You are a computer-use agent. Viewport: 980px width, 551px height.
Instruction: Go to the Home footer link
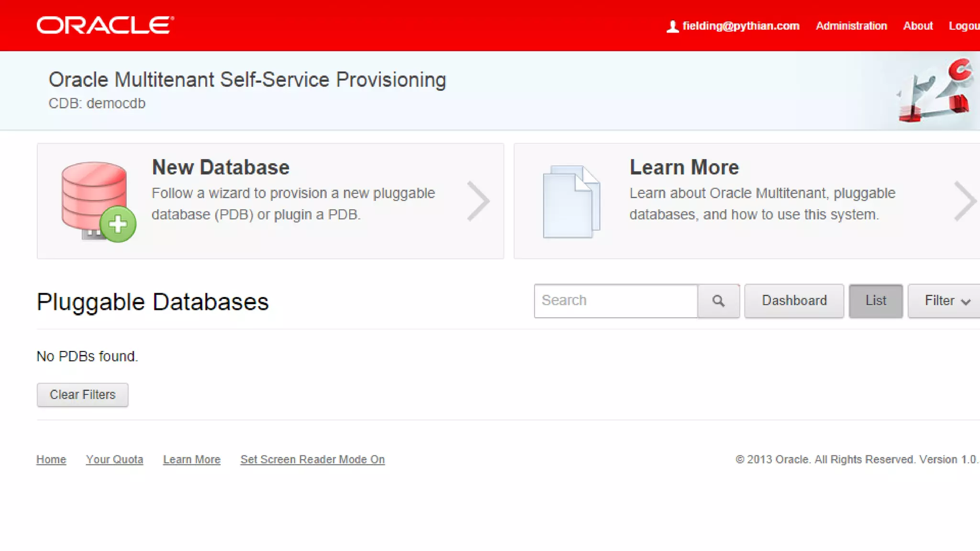(x=51, y=460)
